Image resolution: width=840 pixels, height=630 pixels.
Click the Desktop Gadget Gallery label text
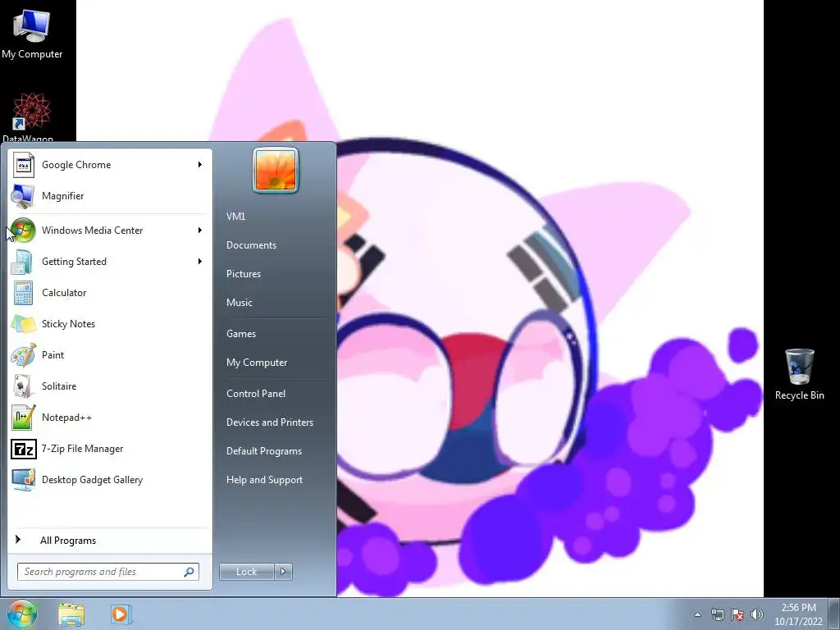92,480
